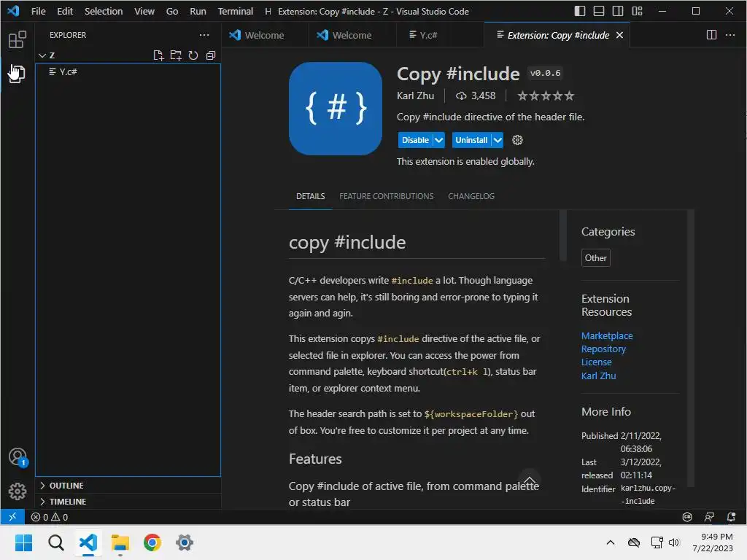747x560 pixels.
Task: Open the Explorer view in activity bar
Action: click(x=18, y=74)
